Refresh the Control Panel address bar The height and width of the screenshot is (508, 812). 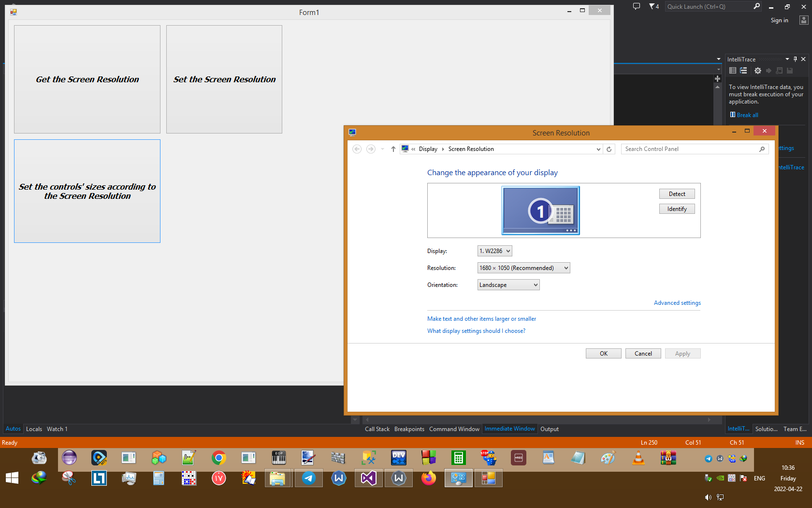[609, 149]
